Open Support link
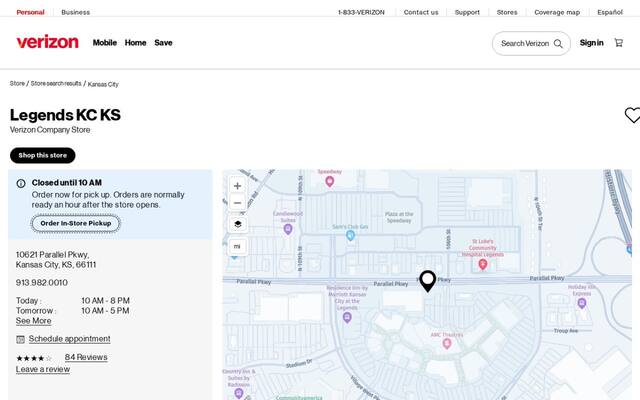The width and height of the screenshot is (640, 400). pos(467,12)
